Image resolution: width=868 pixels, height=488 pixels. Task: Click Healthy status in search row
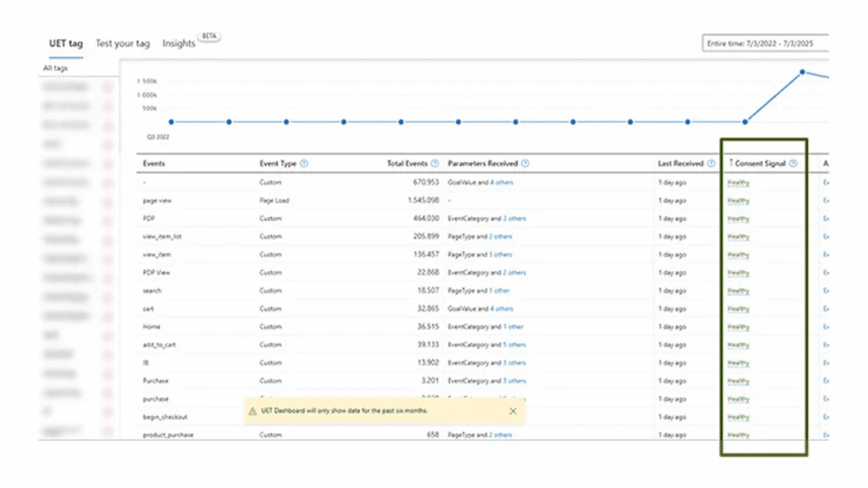click(738, 291)
